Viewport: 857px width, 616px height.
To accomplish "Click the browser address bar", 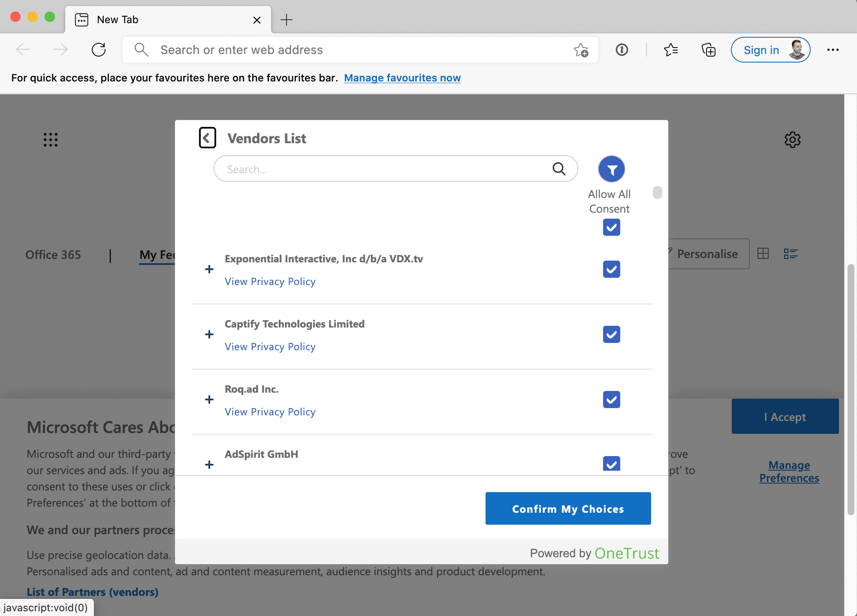I will coord(360,50).
